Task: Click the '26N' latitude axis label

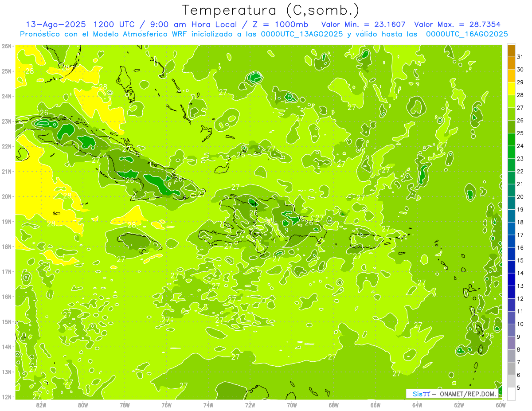Action: (x=7, y=46)
